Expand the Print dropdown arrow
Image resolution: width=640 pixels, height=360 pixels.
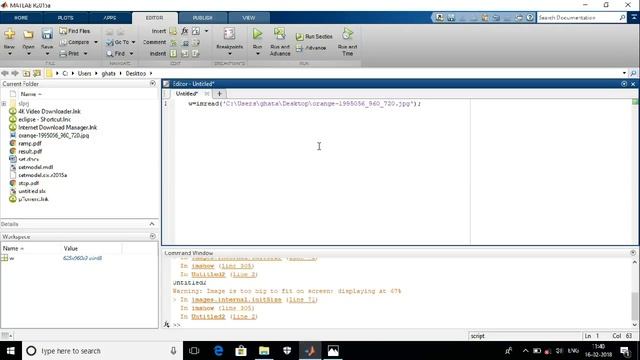(85, 53)
